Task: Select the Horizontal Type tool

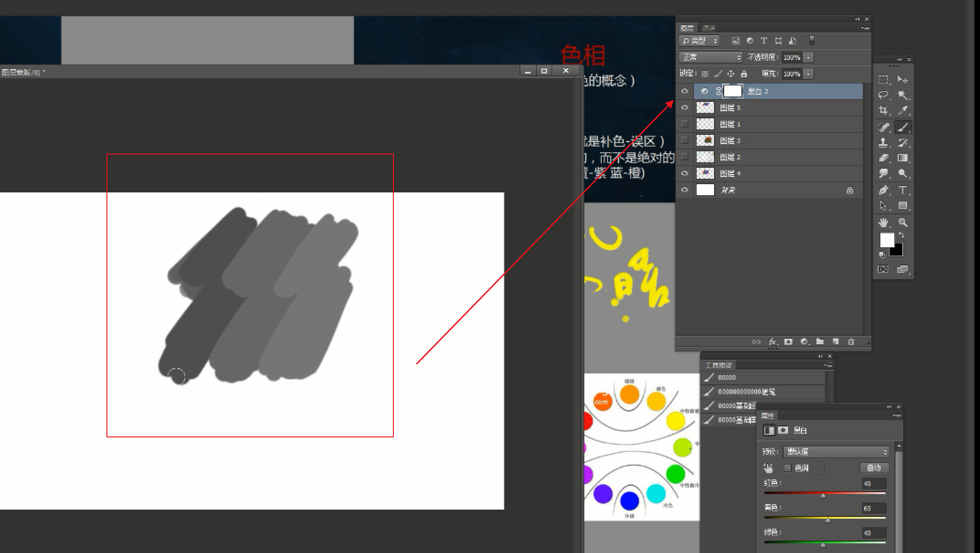Action: [903, 190]
